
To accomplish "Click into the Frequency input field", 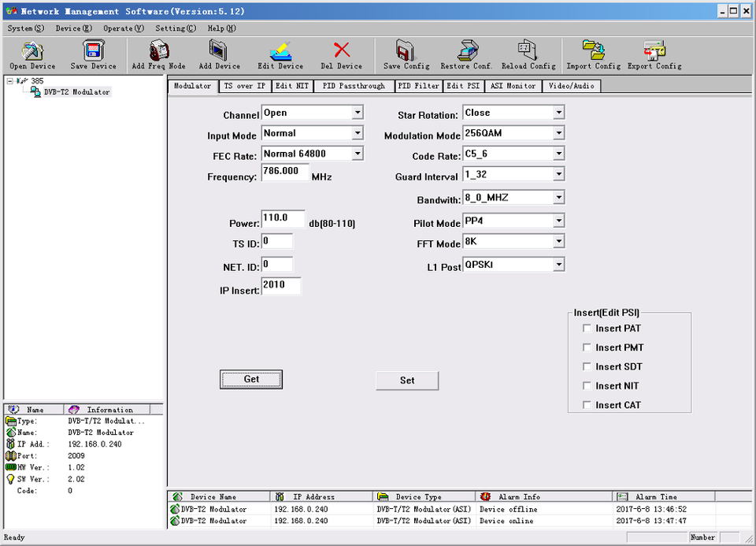I will click(284, 173).
